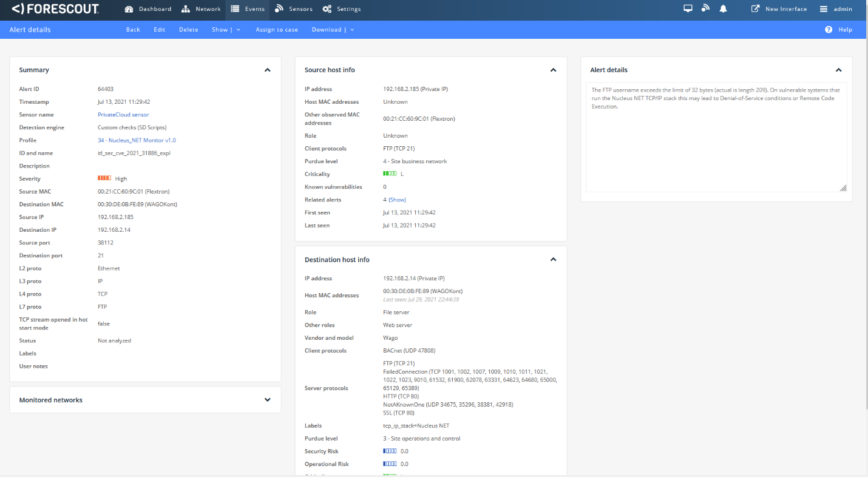
Task: Click the PrivateCloud sensor link
Action: 123,115
